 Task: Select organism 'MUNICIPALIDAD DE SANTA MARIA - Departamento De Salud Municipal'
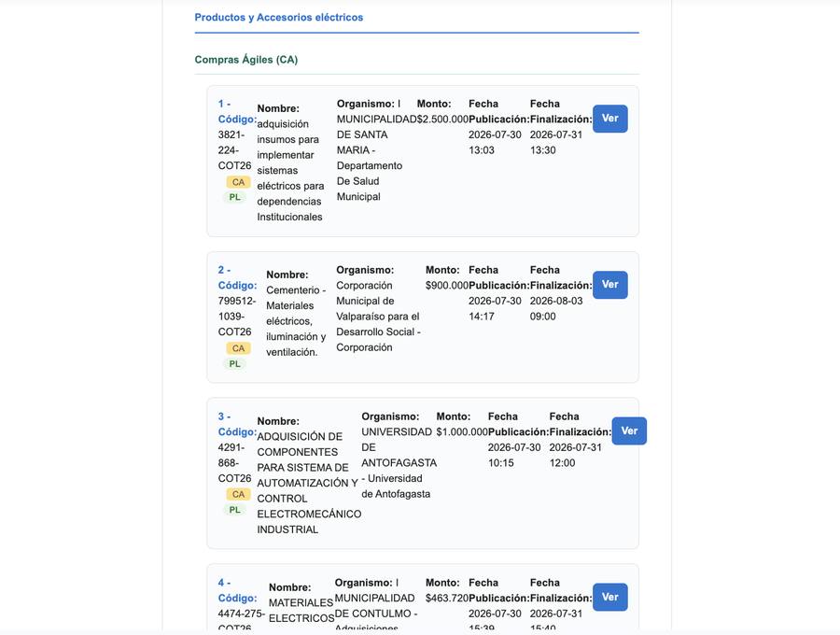tap(377, 158)
